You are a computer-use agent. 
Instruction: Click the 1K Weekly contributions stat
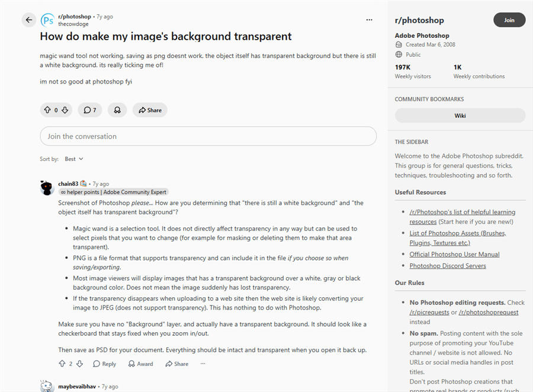pyautogui.click(x=479, y=72)
